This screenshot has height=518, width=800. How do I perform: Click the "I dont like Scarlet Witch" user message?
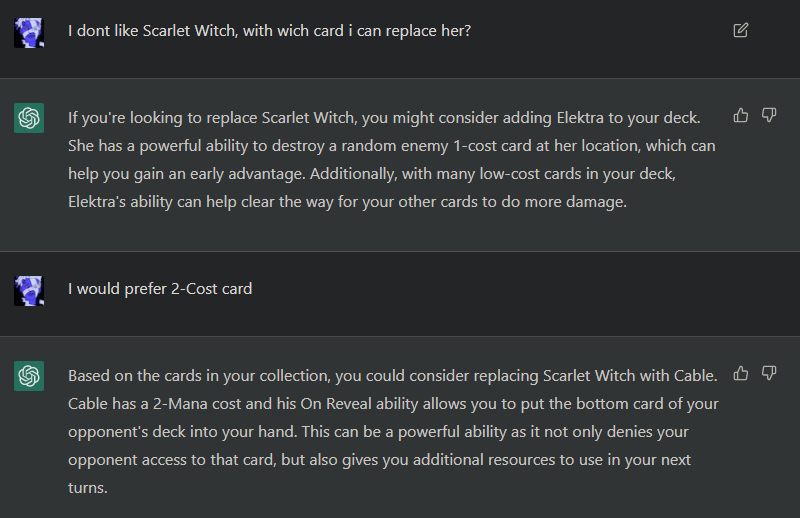point(269,31)
